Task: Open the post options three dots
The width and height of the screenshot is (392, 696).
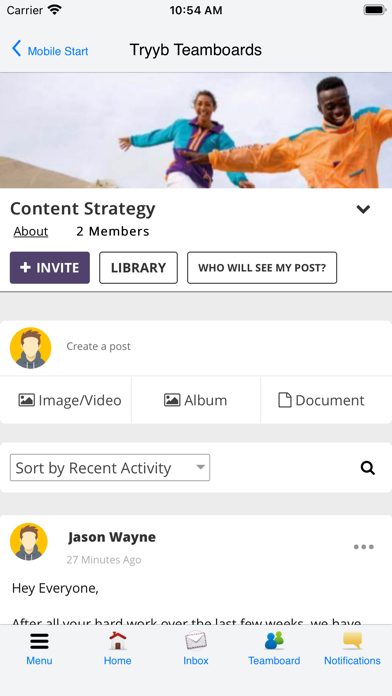Action: coord(364,547)
